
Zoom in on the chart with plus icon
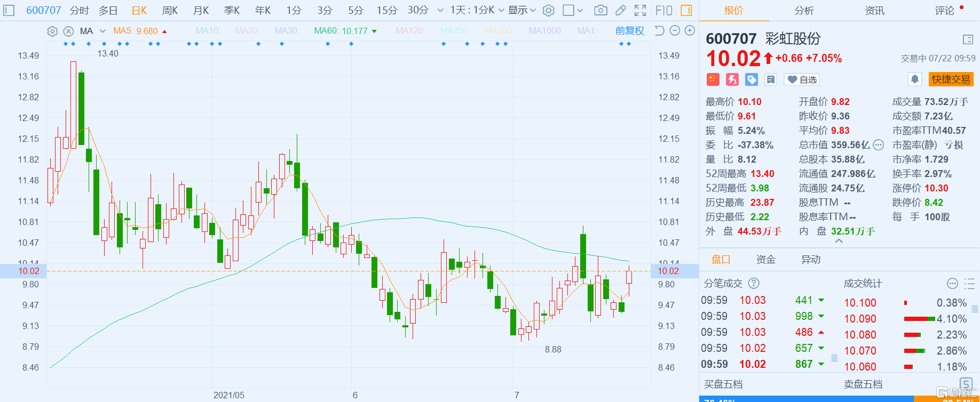click(x=690, y=31)
